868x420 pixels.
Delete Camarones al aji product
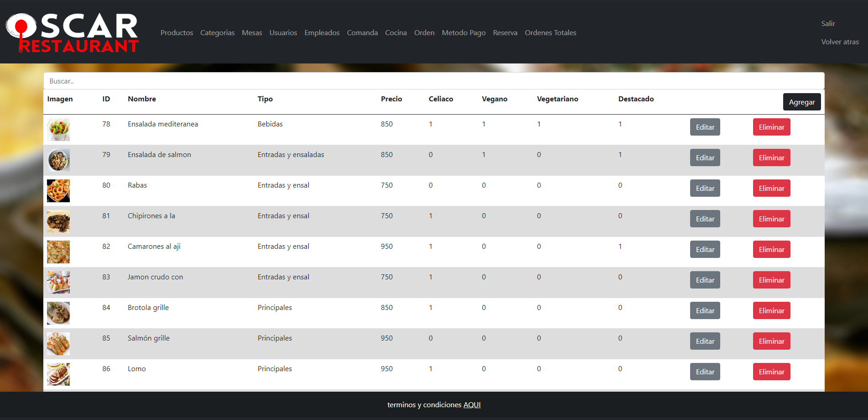(771, 249)
